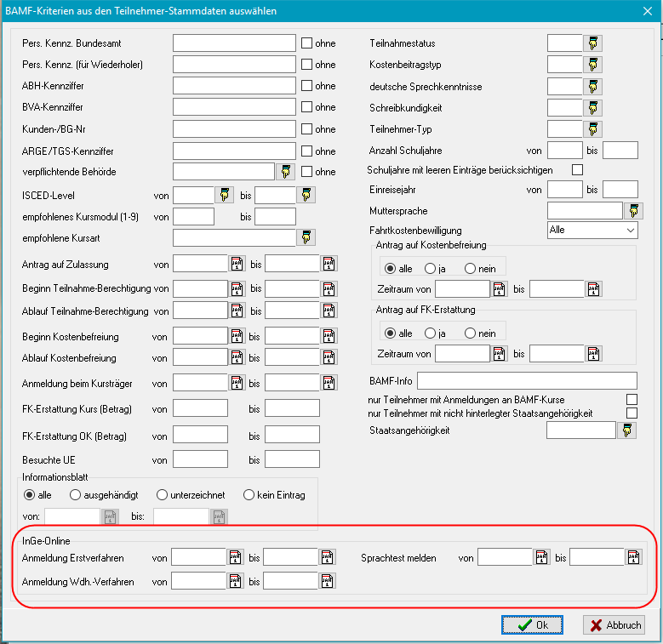Open calendar for Kostenbefreiung Zeitraum von

tap(500, 289)
